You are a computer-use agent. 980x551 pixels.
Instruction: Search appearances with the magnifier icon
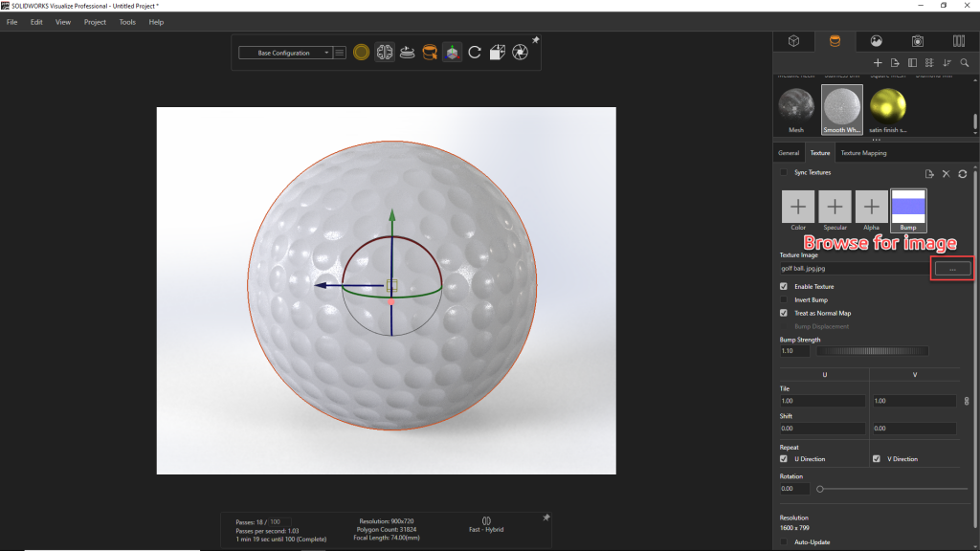(x=965, y=62)
